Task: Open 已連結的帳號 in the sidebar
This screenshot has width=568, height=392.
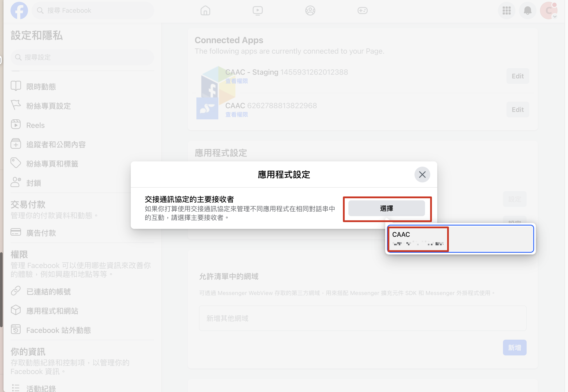Action: [82, 291]
